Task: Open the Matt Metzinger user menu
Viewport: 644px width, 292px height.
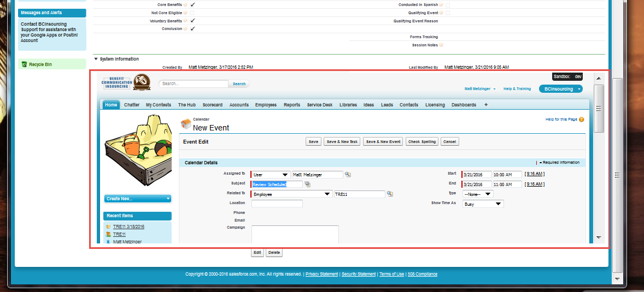Action: (479, 89)
